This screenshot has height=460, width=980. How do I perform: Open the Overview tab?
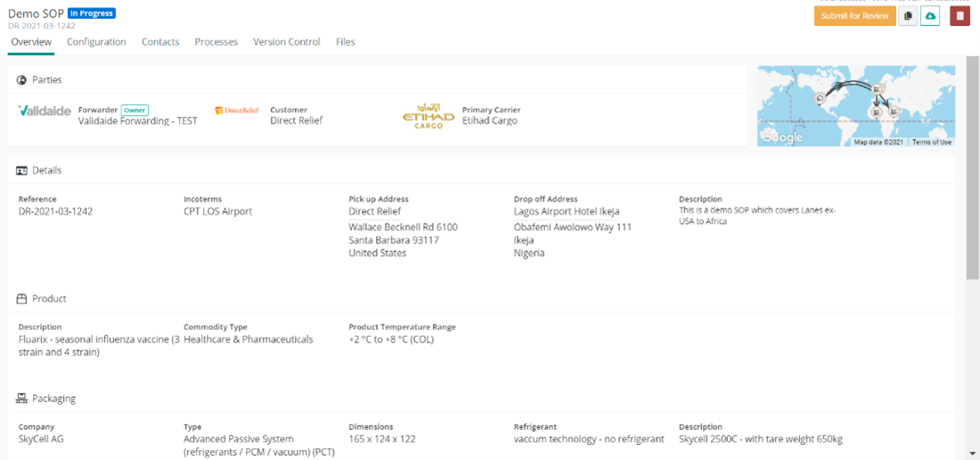click(31, 42)
